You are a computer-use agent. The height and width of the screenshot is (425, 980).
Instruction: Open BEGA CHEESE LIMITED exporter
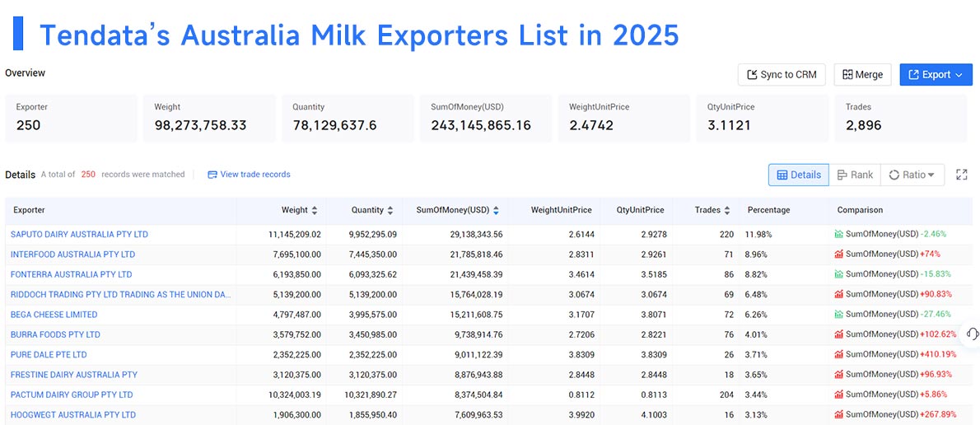[x=54, y=315]
